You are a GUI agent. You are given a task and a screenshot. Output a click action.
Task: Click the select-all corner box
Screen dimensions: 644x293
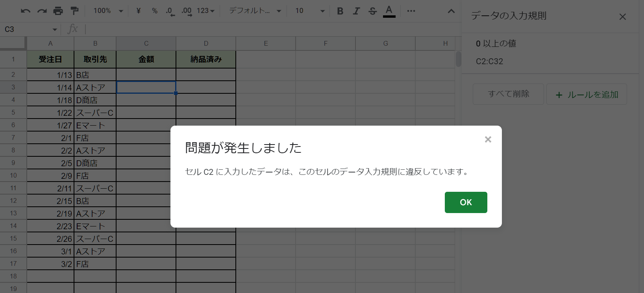13,43
